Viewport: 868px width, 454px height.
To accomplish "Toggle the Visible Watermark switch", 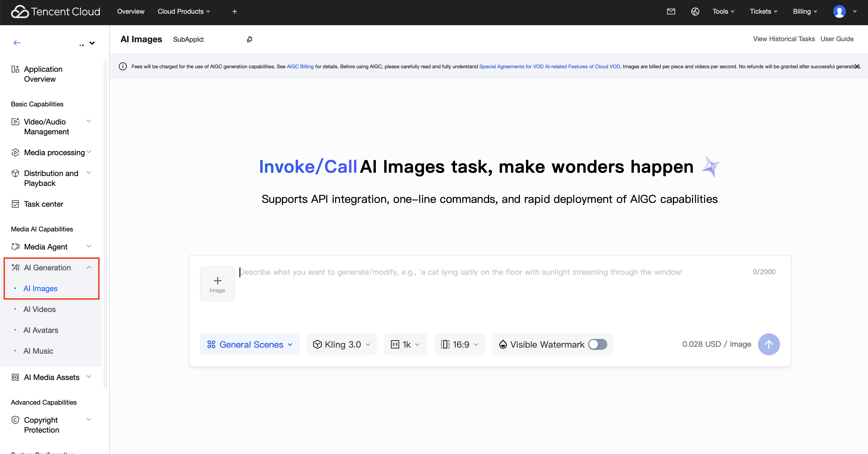I will tap(597, 344).
